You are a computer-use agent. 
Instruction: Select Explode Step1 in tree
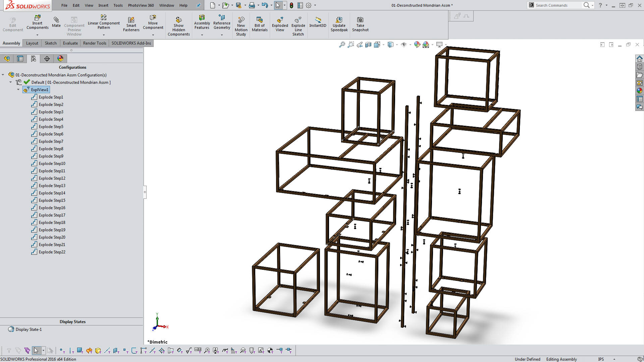[x=51, y=97]
